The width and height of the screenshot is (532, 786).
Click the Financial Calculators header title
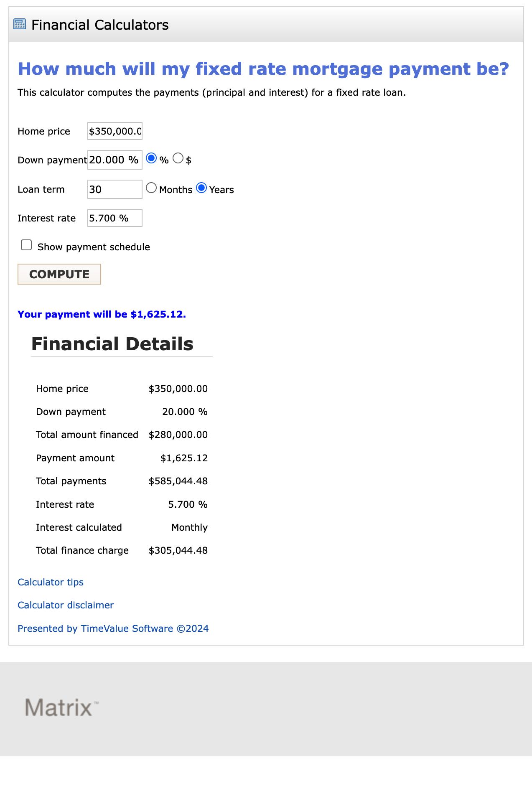(x=100, y=25)
